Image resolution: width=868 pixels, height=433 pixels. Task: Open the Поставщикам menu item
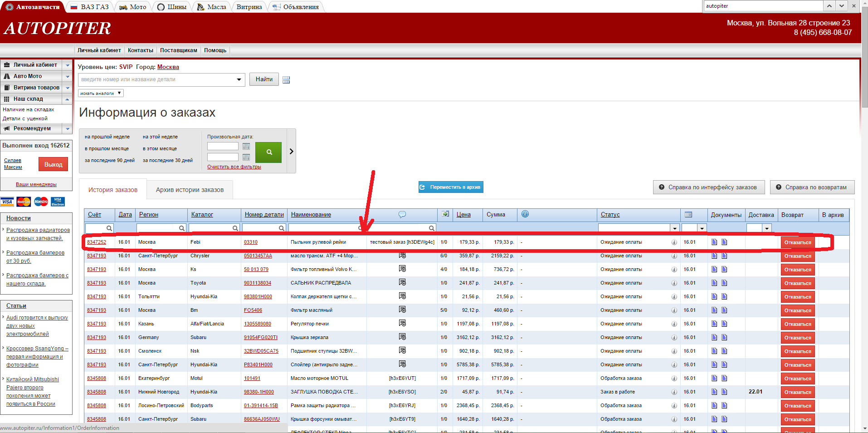(x=179, y=50)
